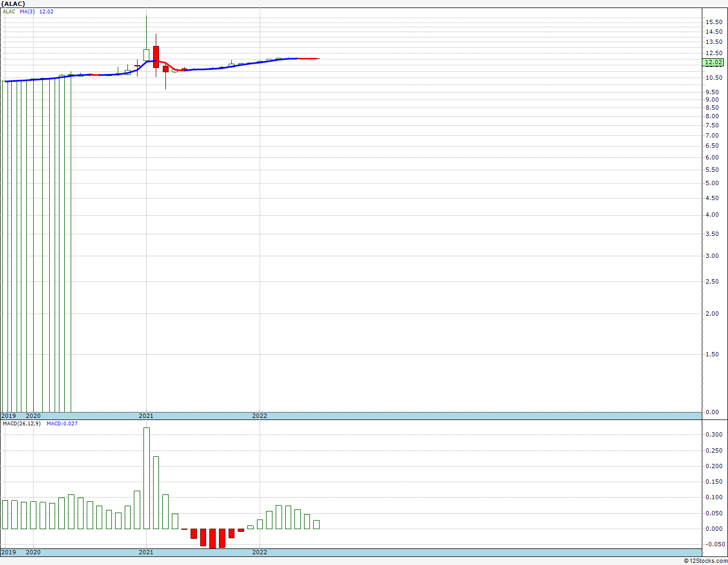Viewport: 728px width, 565px height.
Task: Click the 6.50 price axis label
Action: click(x=712, y=146)
